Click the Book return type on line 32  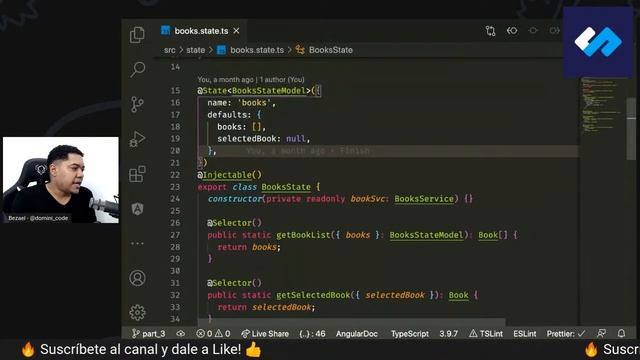(458, 295)
